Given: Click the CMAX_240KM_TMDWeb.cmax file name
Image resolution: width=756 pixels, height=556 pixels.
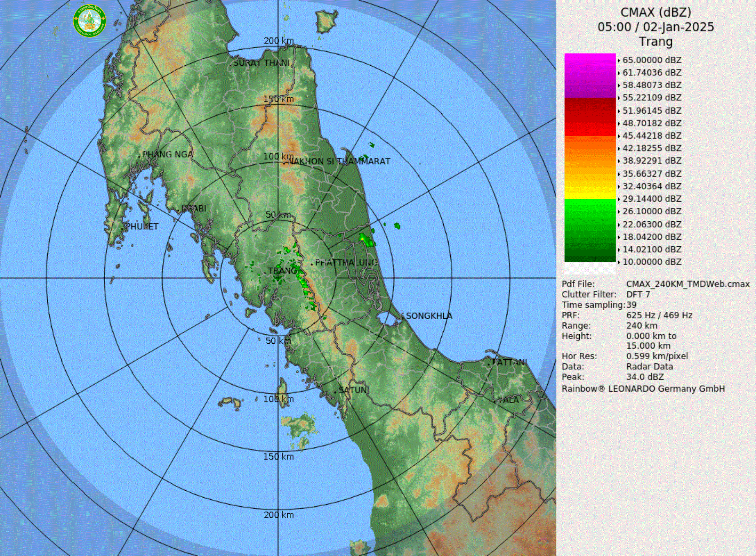Looking at the screenshot, I should click(688, 284).
